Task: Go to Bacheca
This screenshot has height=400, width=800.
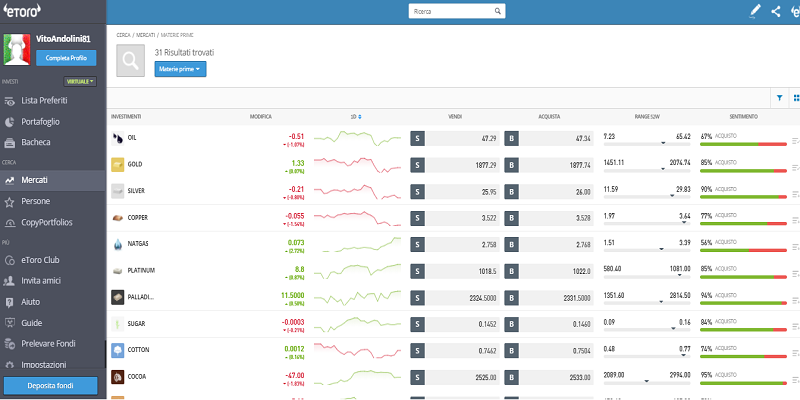Action: coord(36,142)
